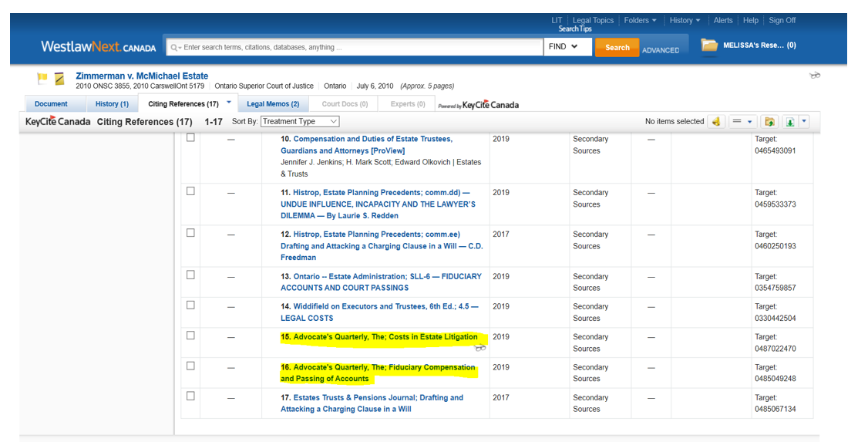Viewport: 868px width, 442px height.
Task: Click Target number 0465493091
Action: [775, 150]
